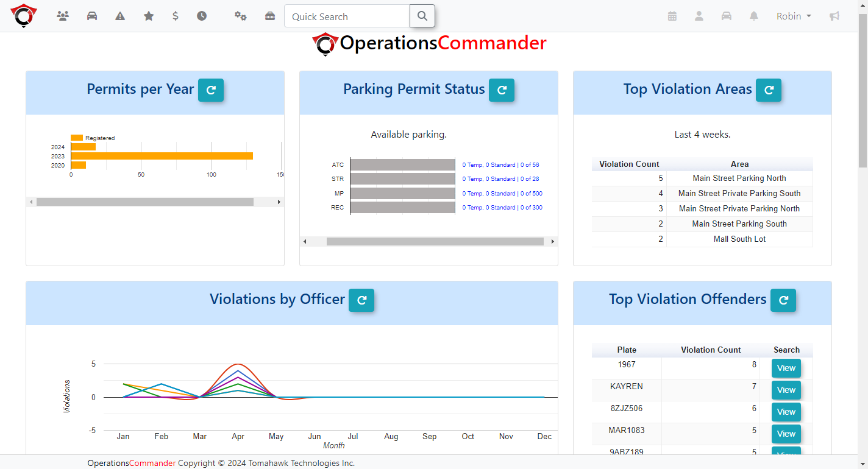
Task: Open the calendar icon in right navbar
Action: 672,16
